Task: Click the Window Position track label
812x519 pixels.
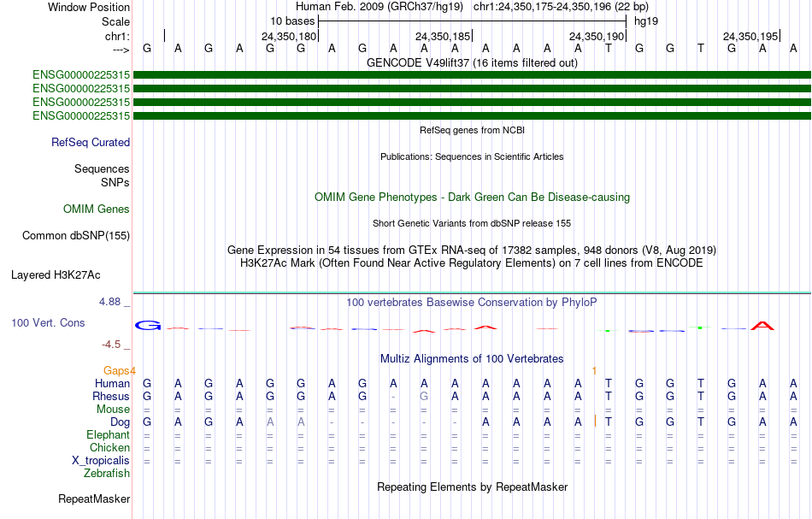Action: tap(89, 7)
